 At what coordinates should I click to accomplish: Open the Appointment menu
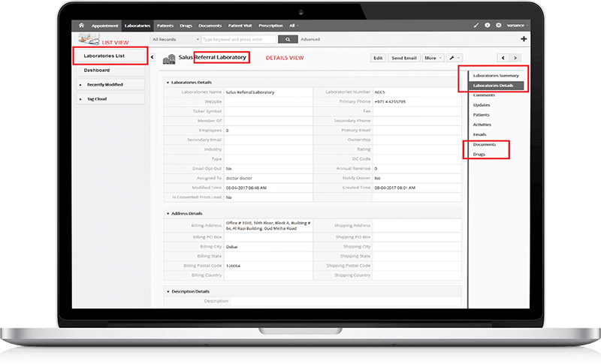(104, 26)
